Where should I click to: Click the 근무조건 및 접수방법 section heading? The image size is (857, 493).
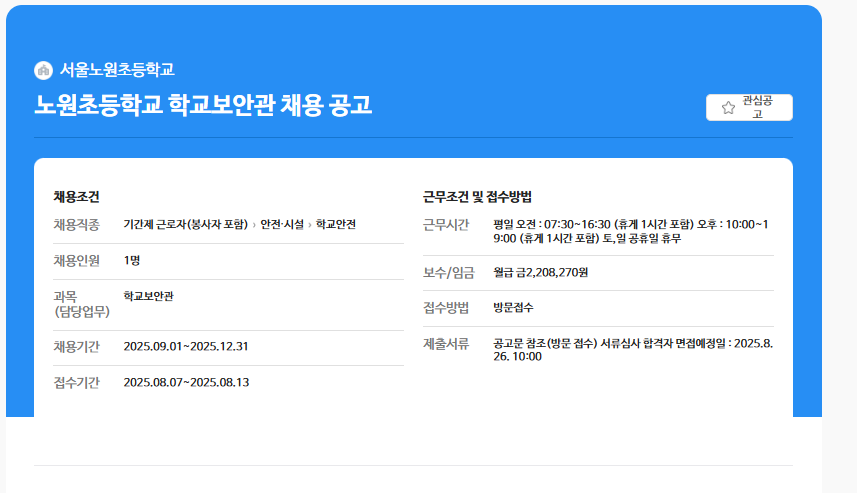pos(477,197)
